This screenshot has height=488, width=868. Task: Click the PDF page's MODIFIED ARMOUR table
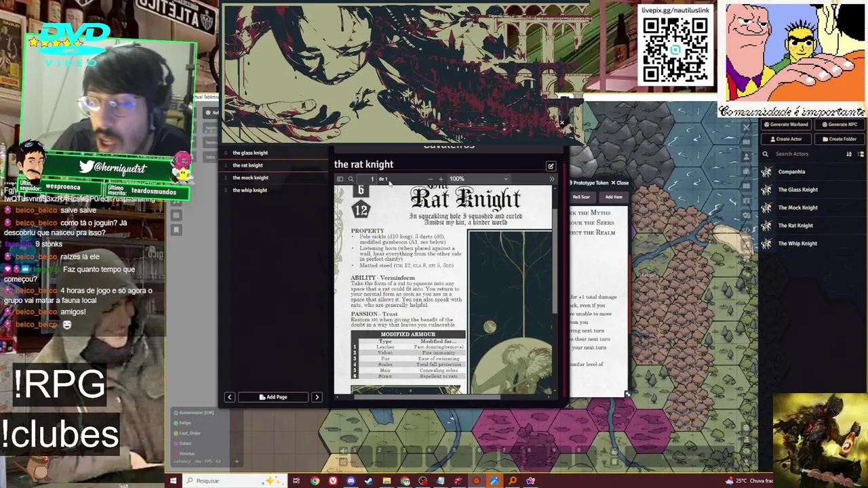click(408, 355)
